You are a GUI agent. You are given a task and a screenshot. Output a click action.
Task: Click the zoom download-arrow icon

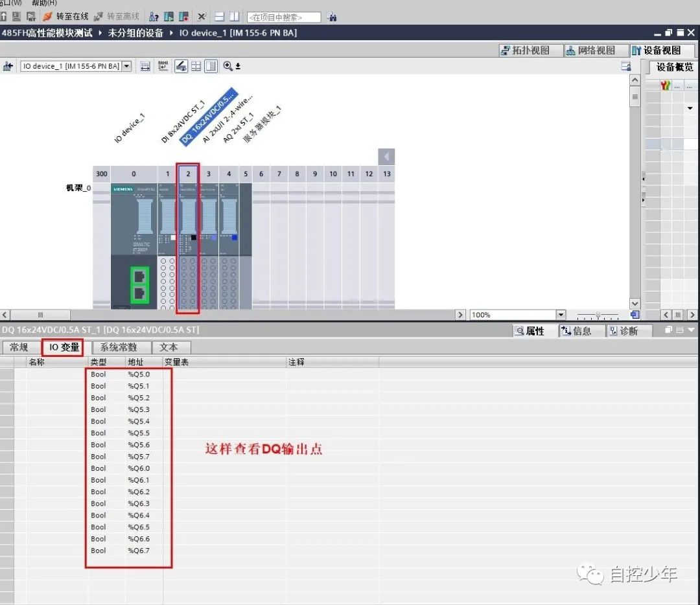(x=238, y=67)
